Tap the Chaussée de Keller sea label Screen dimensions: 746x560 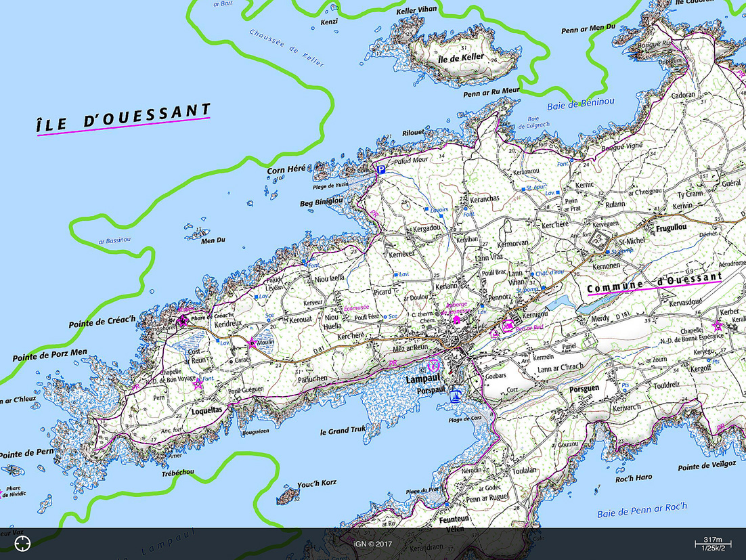286,47
